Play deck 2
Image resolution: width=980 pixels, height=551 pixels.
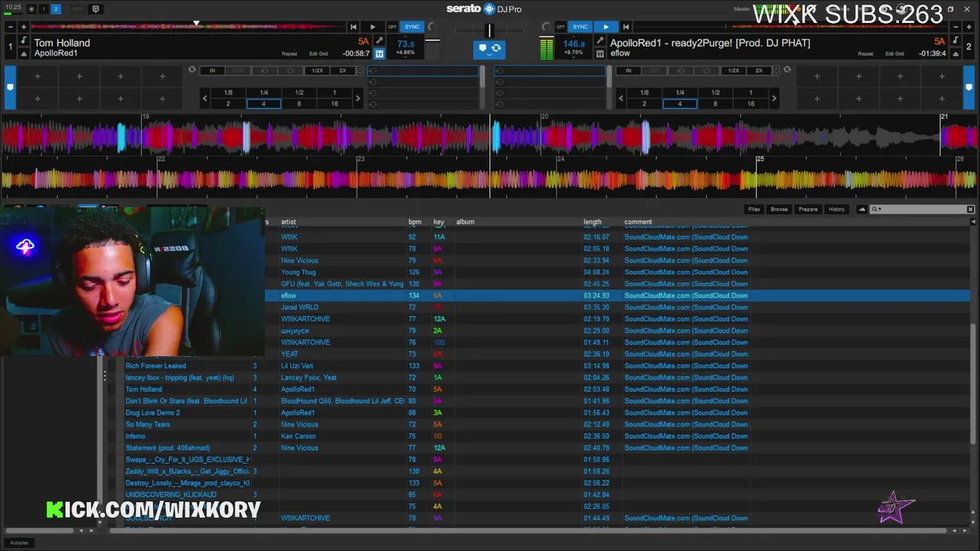(x=606, y=27)
